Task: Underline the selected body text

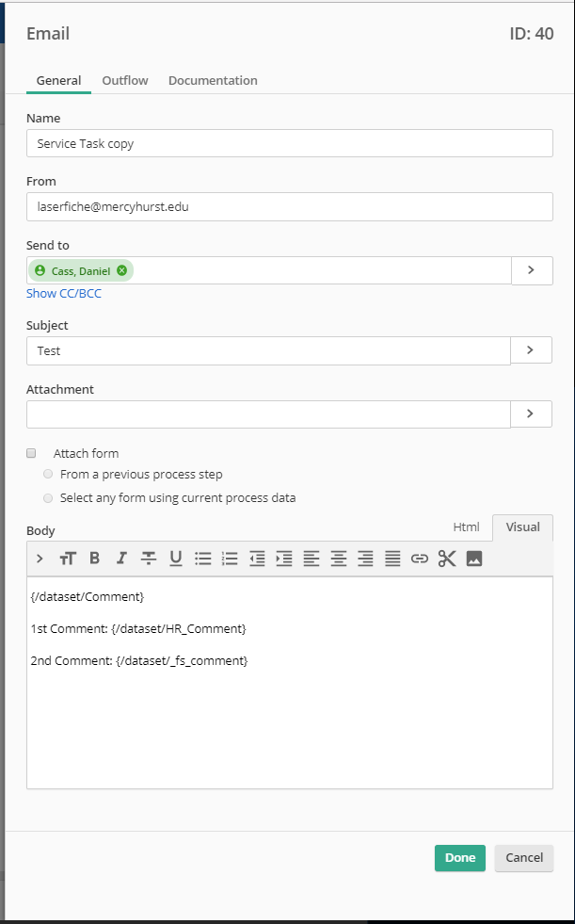Action: pyautogui.click(x=176, y=559)
